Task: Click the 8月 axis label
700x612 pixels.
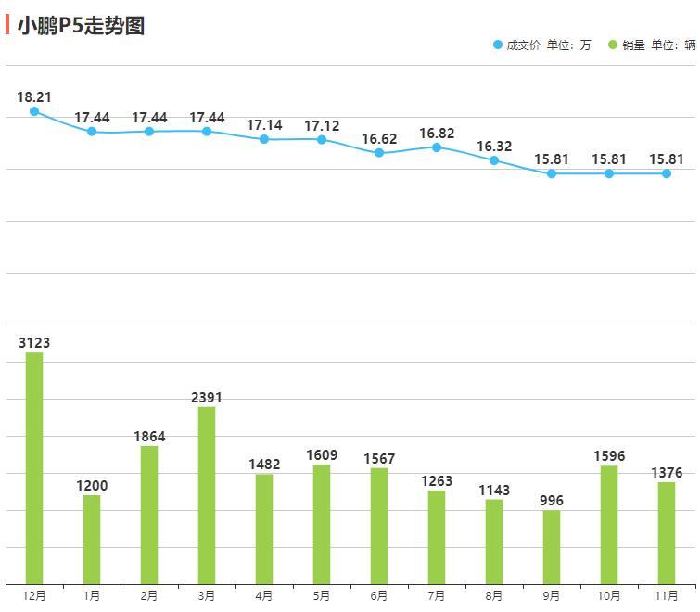Action: pyautogui.click(x=494, y=595)
